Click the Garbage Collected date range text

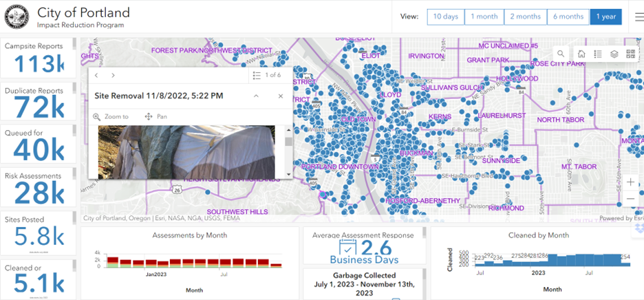point(364,288)
